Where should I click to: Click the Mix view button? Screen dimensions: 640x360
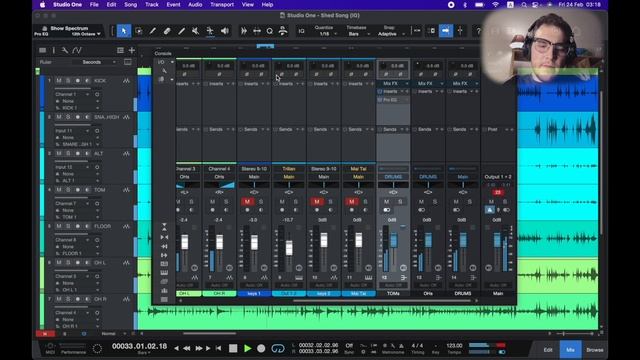570,350
